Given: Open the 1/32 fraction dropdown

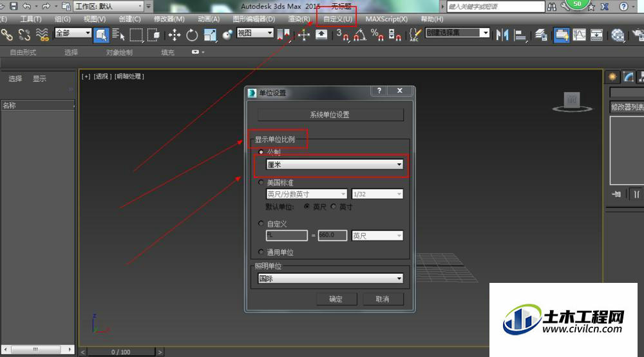Looking at the screenshot, I should (x=377, y=194).
